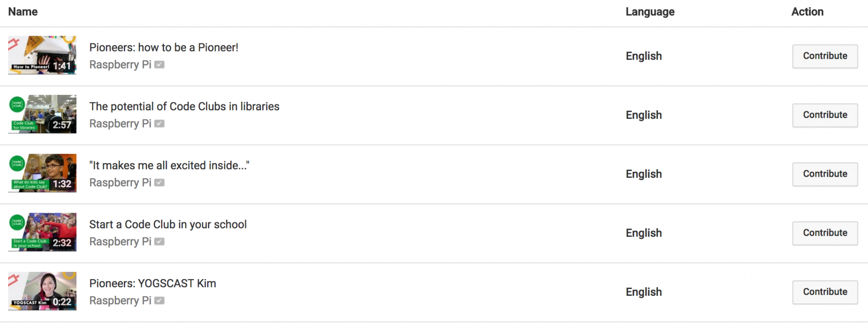Viewport: 868px width, 327px height.
Task: Open the 2:57 Code Club for libraries thumbnail
Action: tap(42, 114)
